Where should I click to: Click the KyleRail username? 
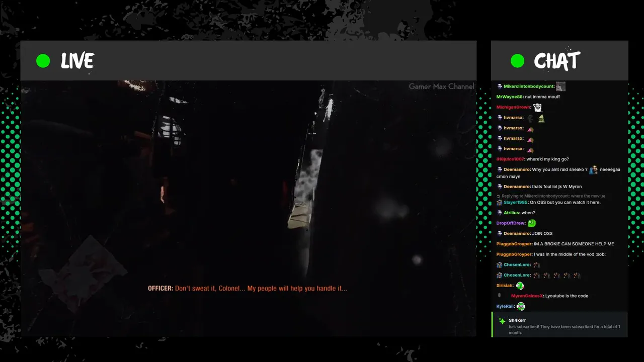505,306
